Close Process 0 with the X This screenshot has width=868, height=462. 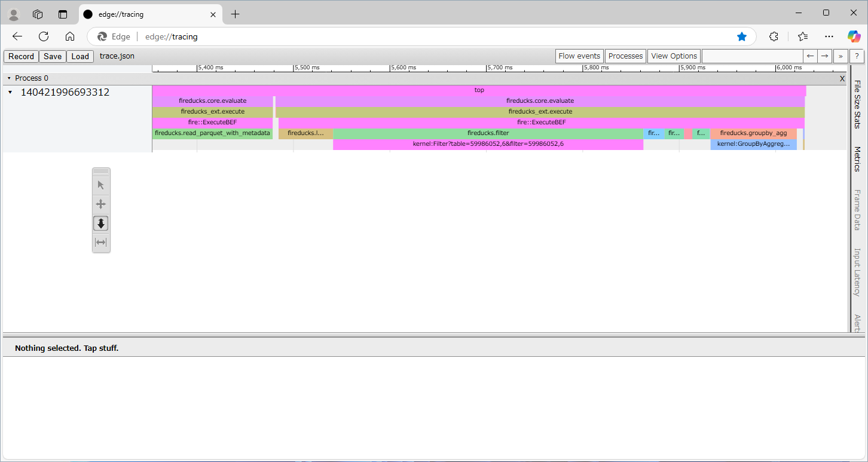[842, 78]
